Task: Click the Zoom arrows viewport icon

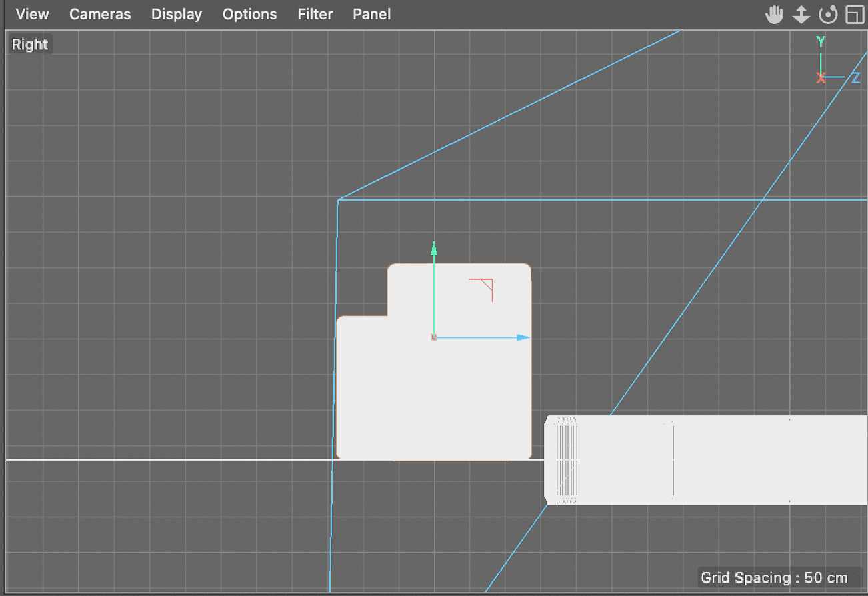Action: click(x=801, y=14)
